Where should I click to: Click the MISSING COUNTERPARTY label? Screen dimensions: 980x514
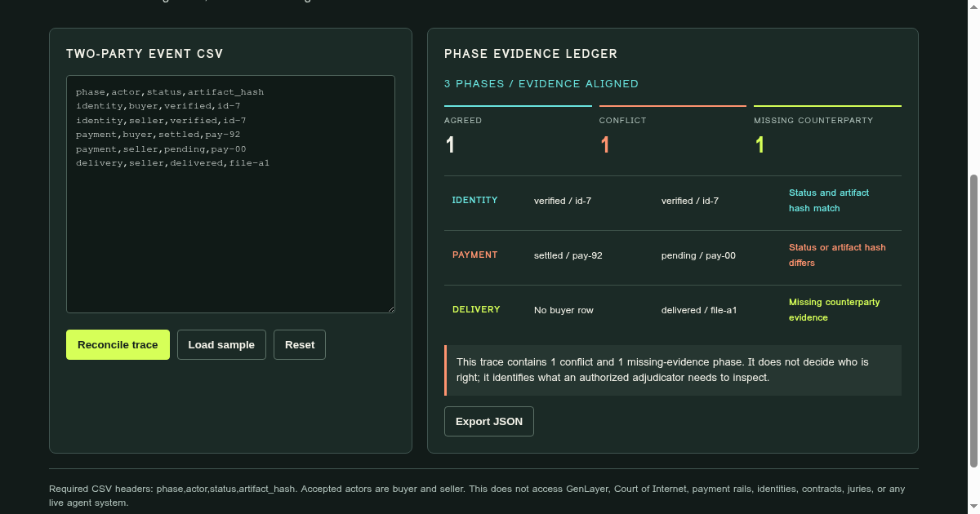(x=813, y=120)
